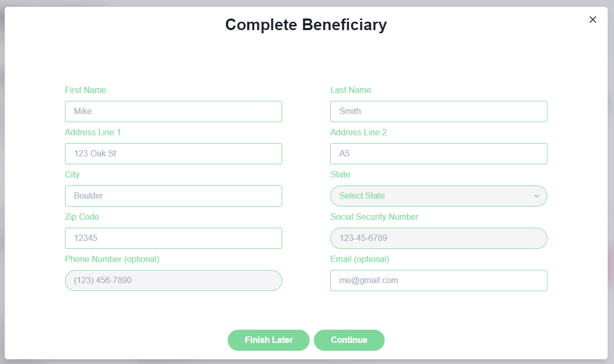Click the Continue button
Screen dimensions: 614x364
[349, 340]
